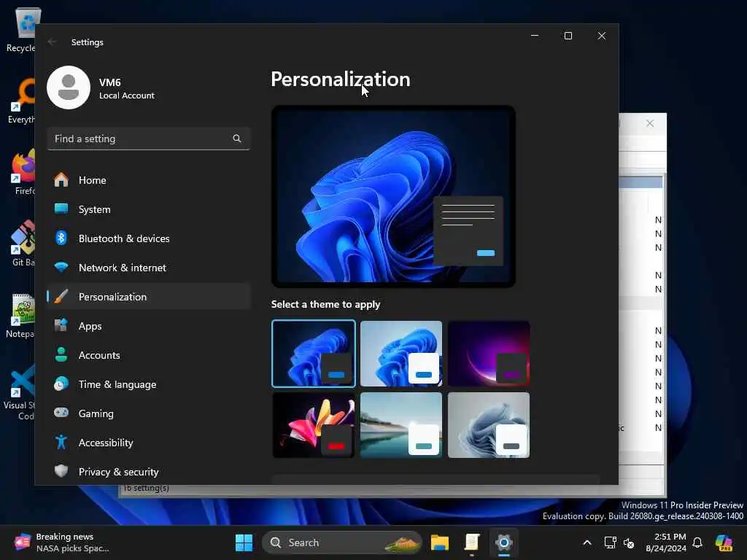The width and height of the screenshot is (747, 560).
Task: Open the Copilot preview icon in tray
Action: click(724, 542)
